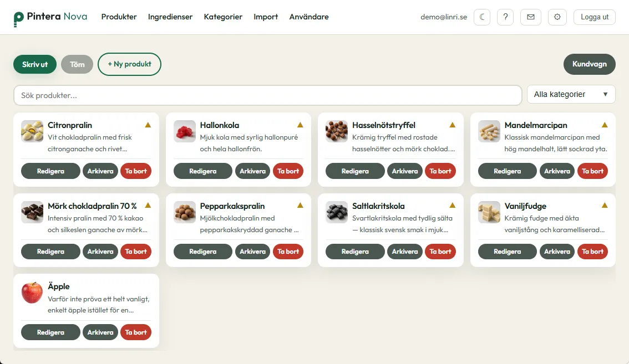This screenshot has height=364, width=629.
Task: Click warning triangle on Pepparkakspralin card
Action: (x=300, y=205)
